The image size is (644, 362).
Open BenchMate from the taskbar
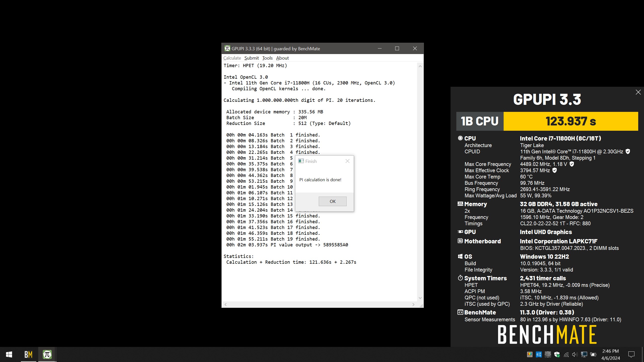click(x=28, y=354)
